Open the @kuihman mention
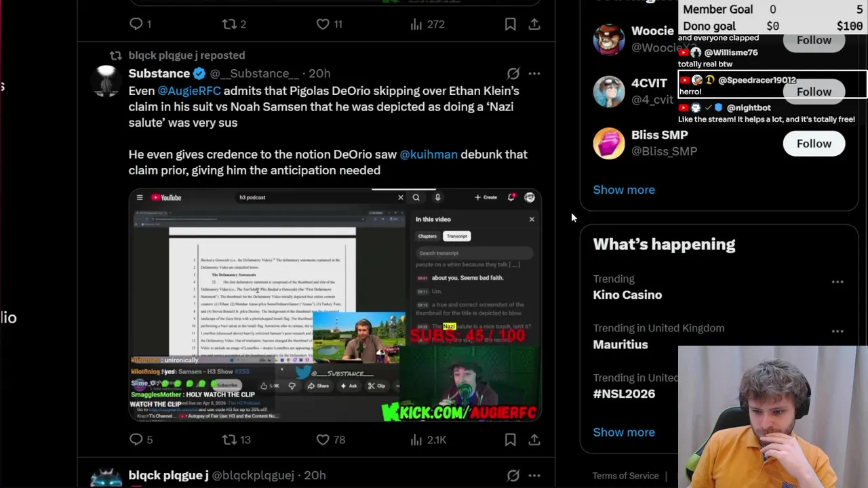868x488 pixels. point(429,155)
